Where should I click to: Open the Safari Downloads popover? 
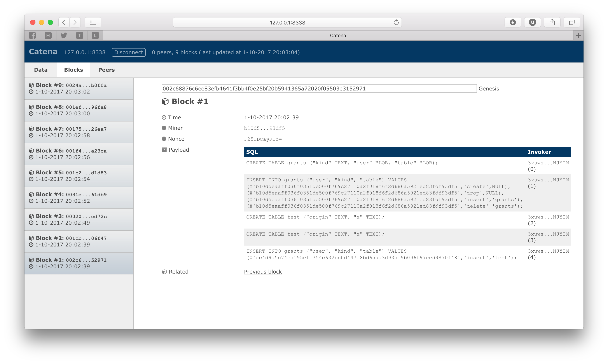coord(513,22)
